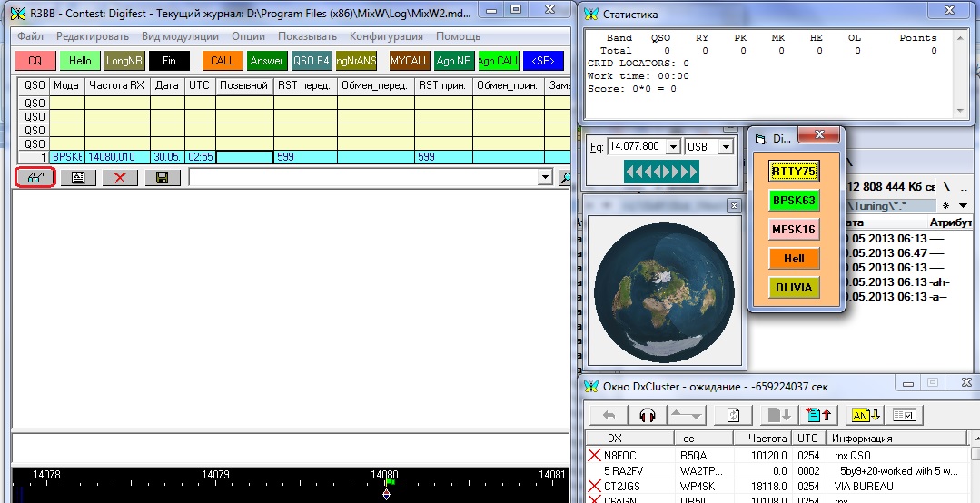Open the frequency 14.077.800 dropdown
This screenshot has height=503, width=980.
[673, 147]
